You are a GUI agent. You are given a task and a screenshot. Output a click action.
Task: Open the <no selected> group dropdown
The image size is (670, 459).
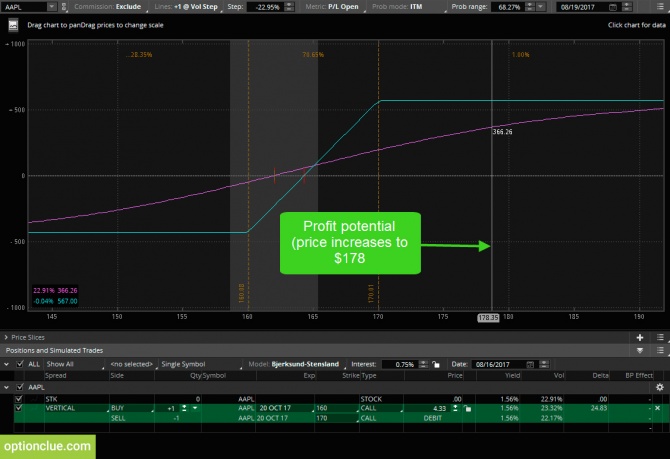point(133,364)
